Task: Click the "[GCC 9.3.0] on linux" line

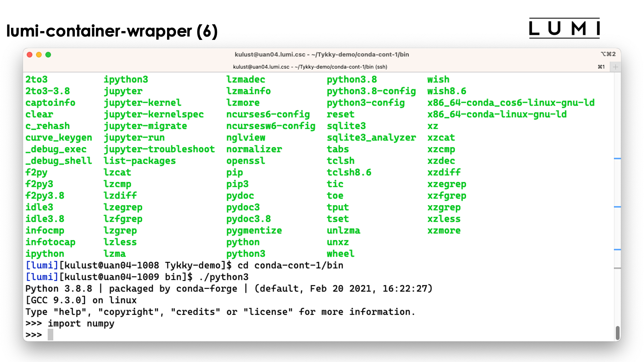Action: [81, 300]
